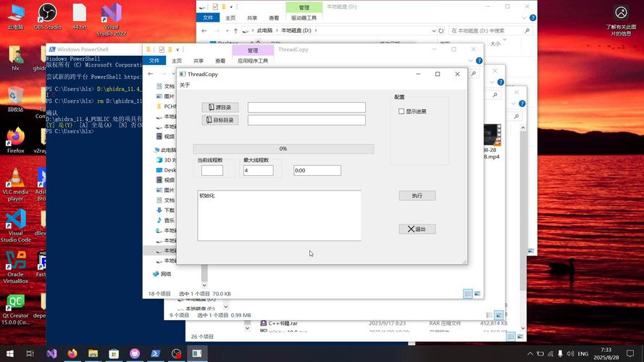The image size is (644, 362).
Task: Expand the ribbon in D: Explorer window
Action: click(x=522, y=18)
